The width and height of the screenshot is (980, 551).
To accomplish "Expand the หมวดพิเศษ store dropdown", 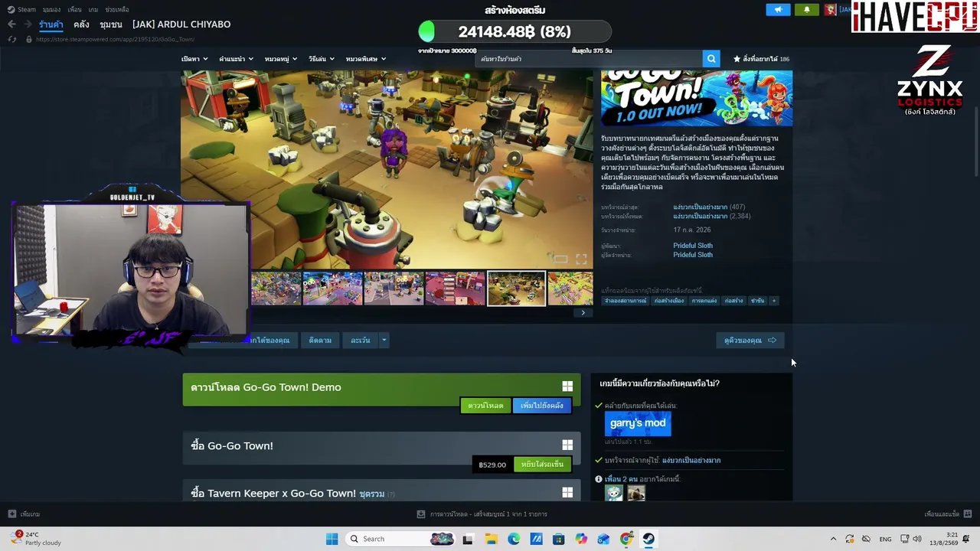I will 366,59.
